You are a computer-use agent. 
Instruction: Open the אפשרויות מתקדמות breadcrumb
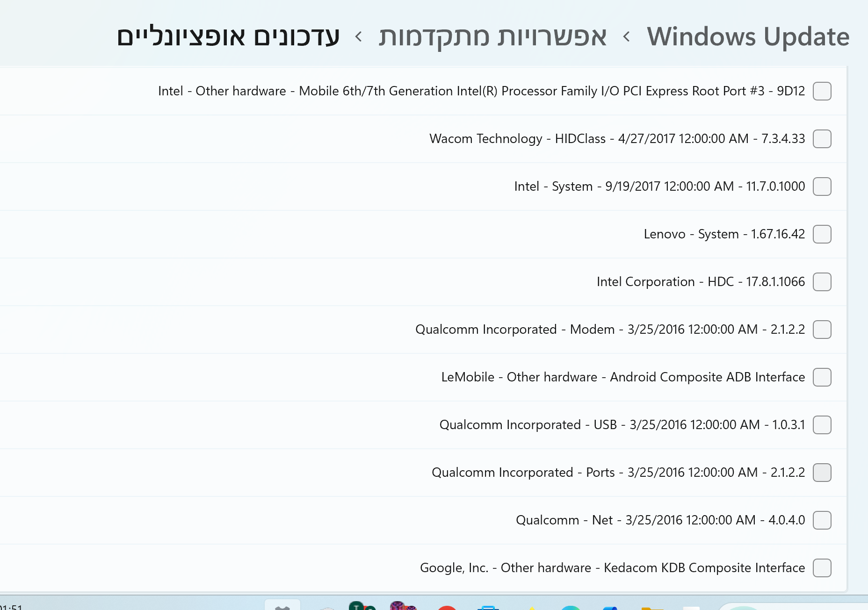pos(492,36)
